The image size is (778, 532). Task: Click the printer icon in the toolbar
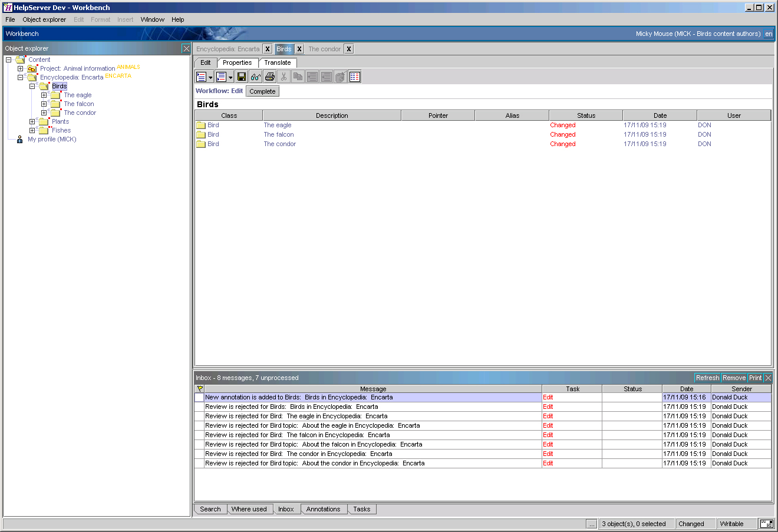(269, 77)
